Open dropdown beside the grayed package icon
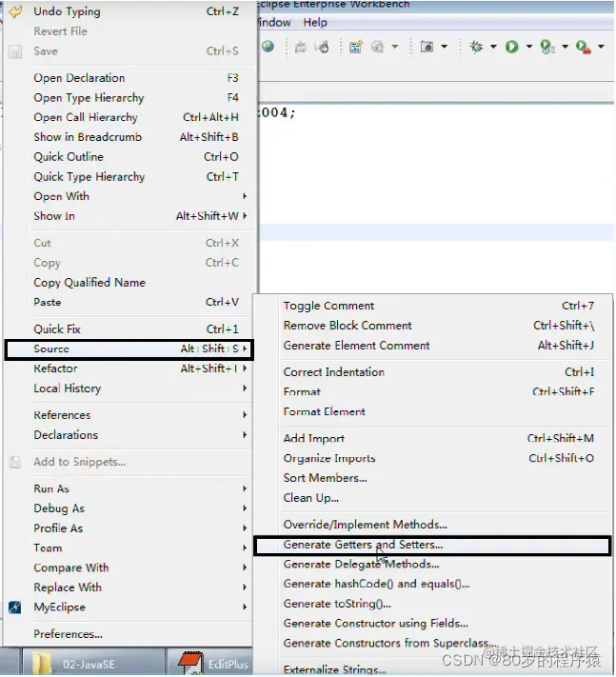 coord(395,47)
